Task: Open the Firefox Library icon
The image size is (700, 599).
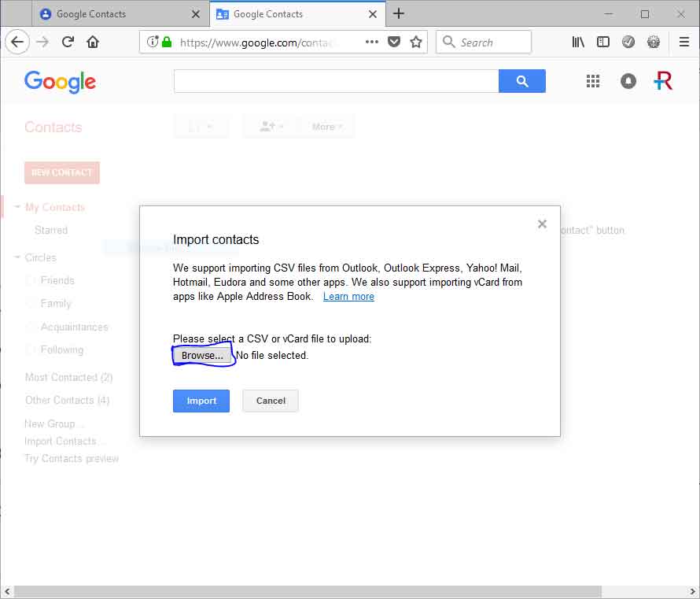Action: coord(578,42)
